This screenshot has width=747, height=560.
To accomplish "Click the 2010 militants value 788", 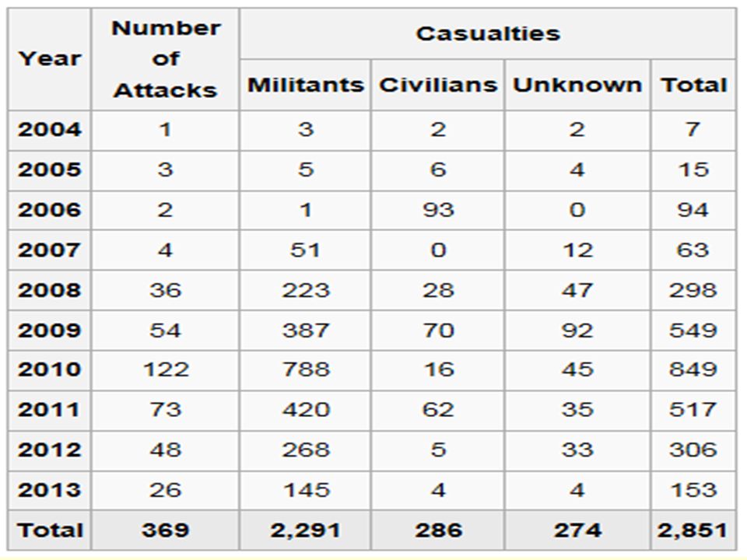I will tap(305, 369).
